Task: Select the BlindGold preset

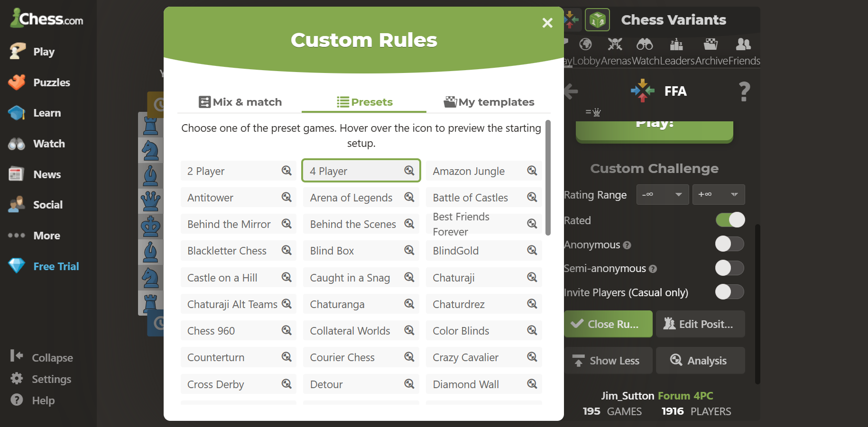Action: [484, 251]
